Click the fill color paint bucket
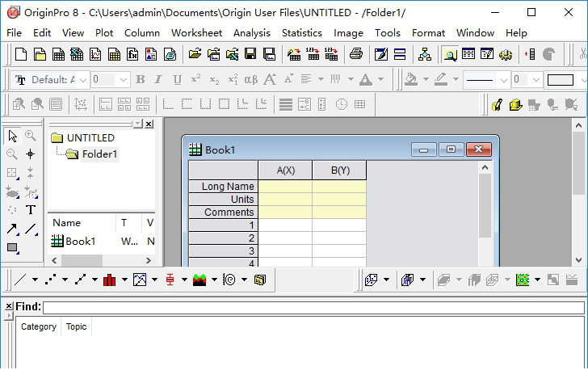This screenshot has width=588, height=383. 411,79
